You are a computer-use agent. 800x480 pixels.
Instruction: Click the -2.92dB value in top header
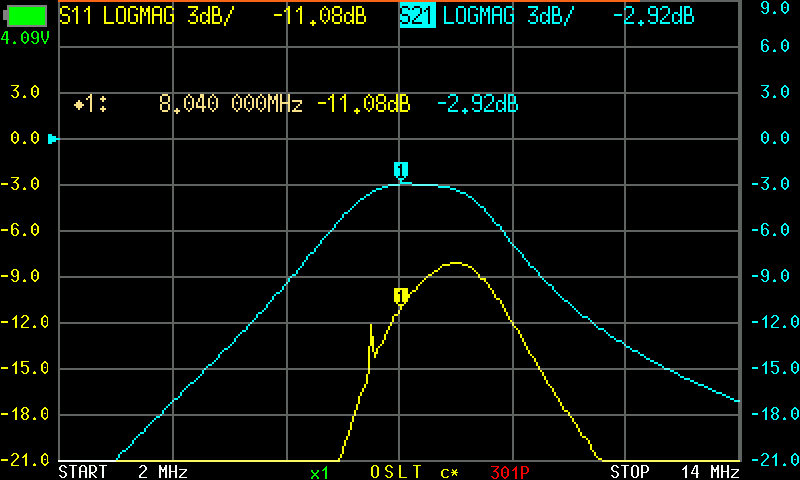654,16
